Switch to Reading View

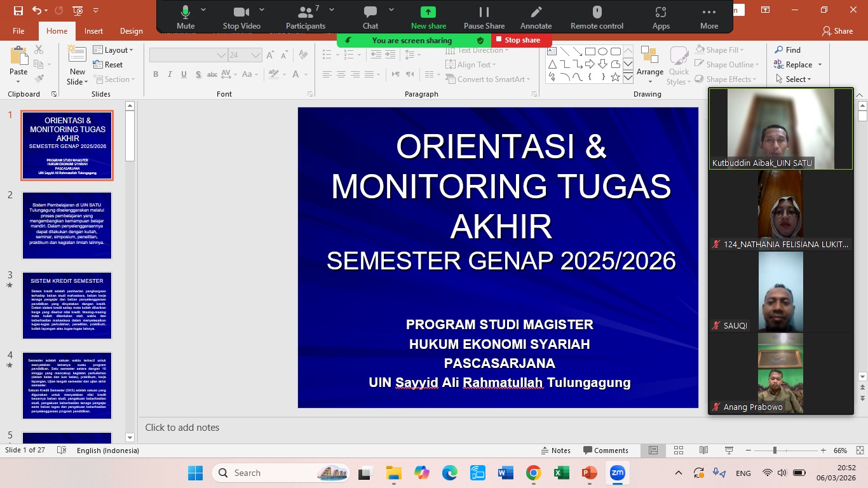click(703, 451)
